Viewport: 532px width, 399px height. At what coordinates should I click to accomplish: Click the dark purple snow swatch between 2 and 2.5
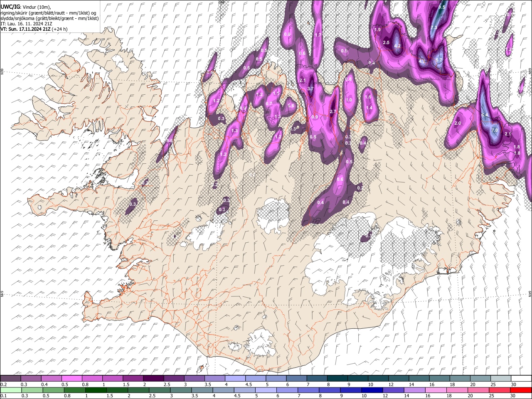pos(153,378)
